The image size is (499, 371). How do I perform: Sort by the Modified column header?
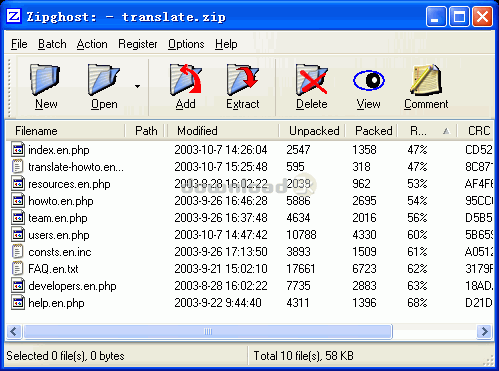(222, 131)
